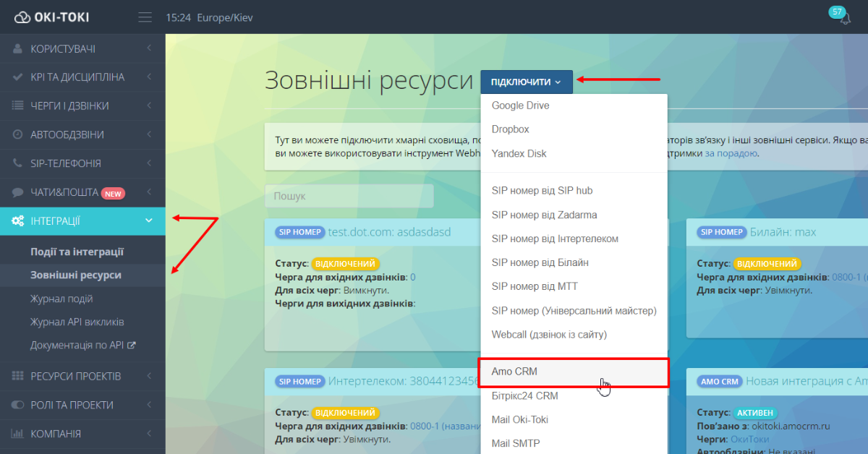Open the Интертелеком card title
Screen dimensions: 868x454
403,381
